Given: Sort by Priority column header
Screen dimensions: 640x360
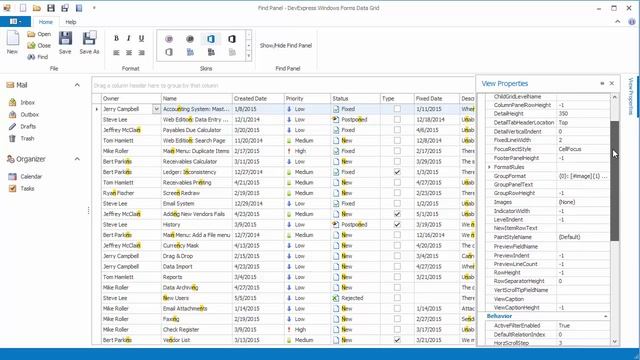Looking at the screenshot, I should (x=307, y=98).
